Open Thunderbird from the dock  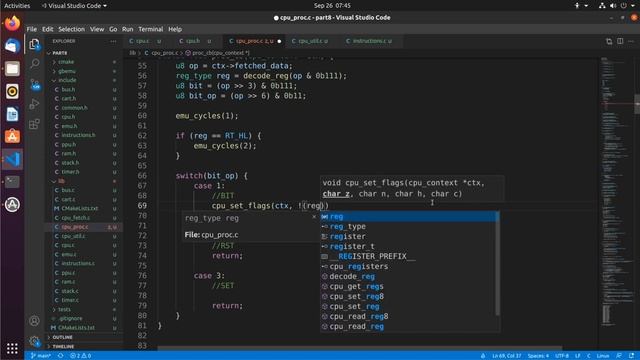tap(12, 46)
